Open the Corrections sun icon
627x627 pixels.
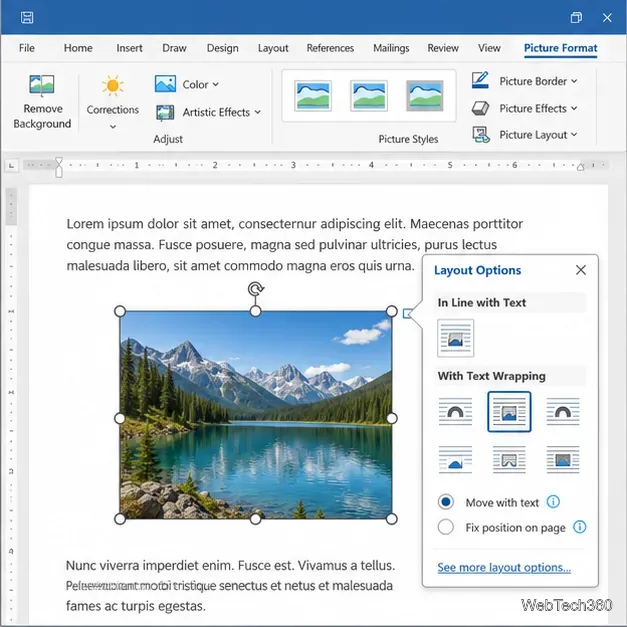click(x=113, y=86)
